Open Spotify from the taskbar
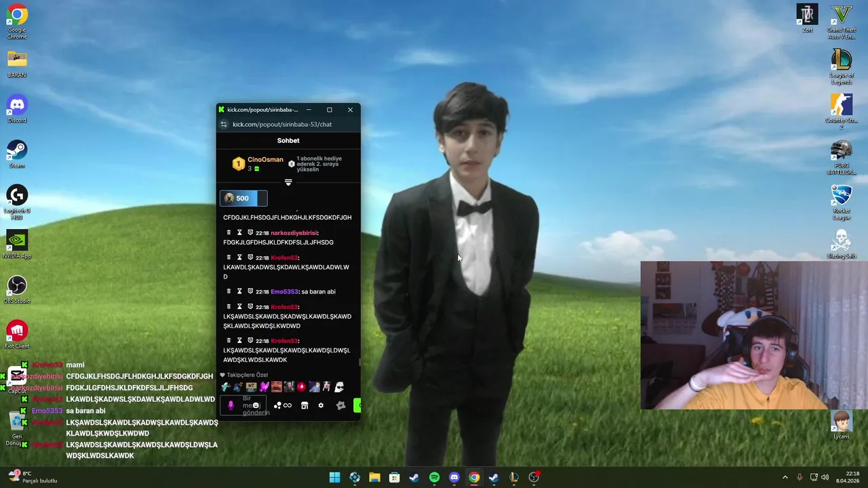The height and width of the screenshot is (488, 868). pos(434,477)
